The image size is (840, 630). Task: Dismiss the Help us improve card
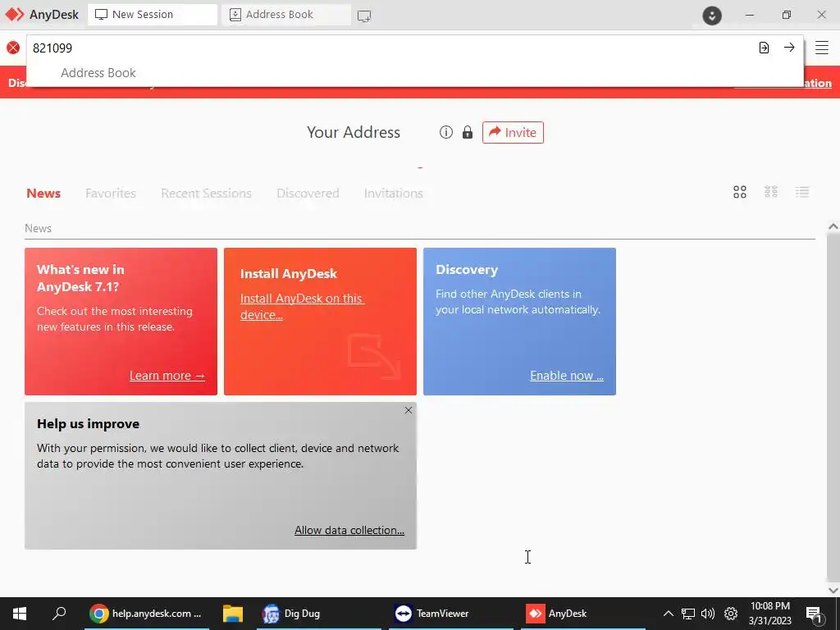tap(409, 410)
